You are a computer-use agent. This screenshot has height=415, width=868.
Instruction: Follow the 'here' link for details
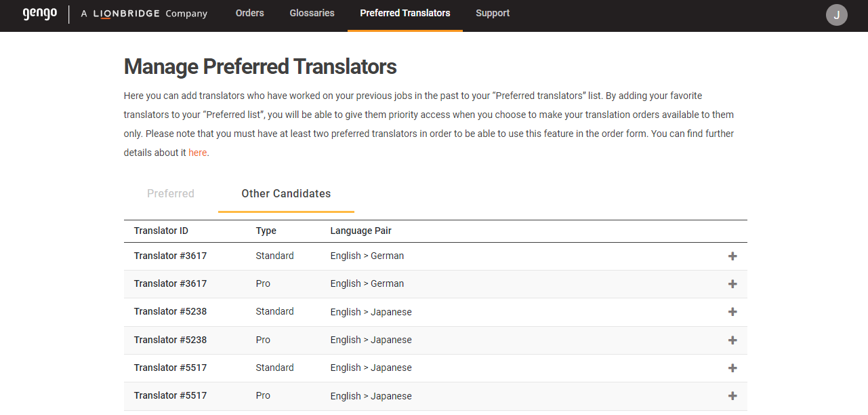pyautogui.click(x=197, y=153)
